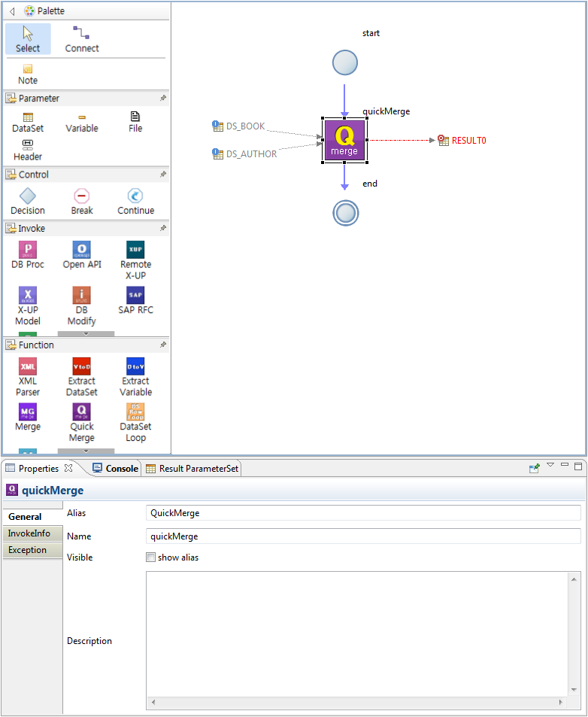The image size is (588, 717).
Task: Enable the show alias checkbox
Action: 151,557
